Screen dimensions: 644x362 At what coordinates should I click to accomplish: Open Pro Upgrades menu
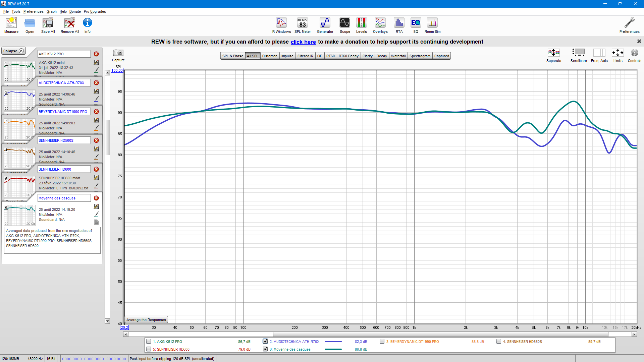coord(95,11)
